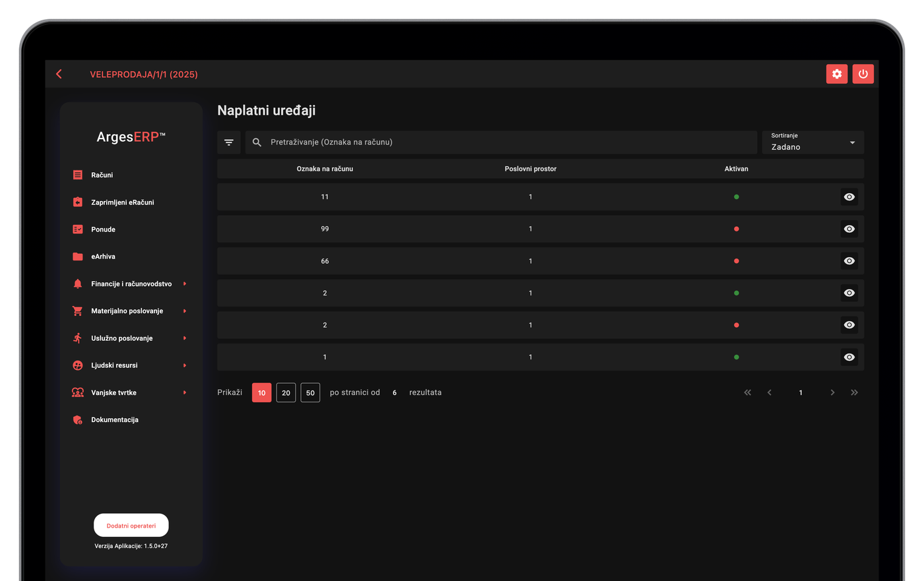Click the red status dot for device 99

pyautogui.click(x=737, y=229)
